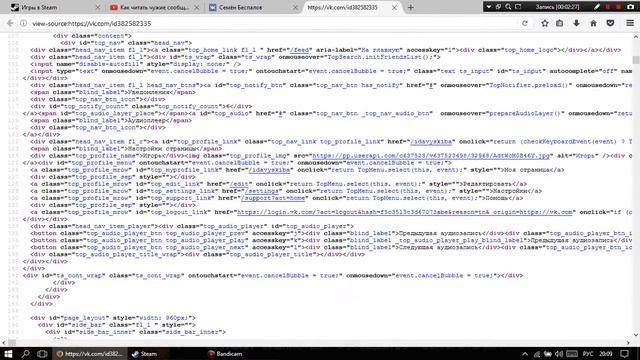The image size is (640, 360).
Task: Click the Bandicam rectangle area icon
Action: (x=518, y=7)
